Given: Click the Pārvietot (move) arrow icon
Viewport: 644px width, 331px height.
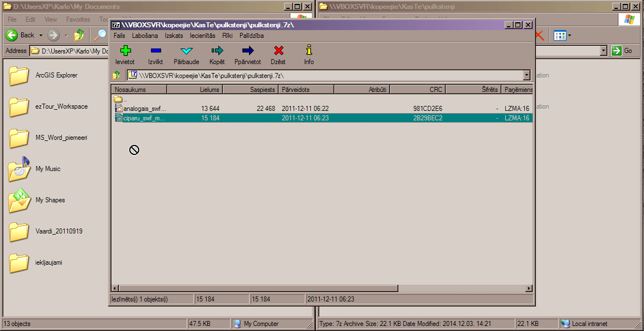Looking at the screenshot, I should click(x=248, y=51).
